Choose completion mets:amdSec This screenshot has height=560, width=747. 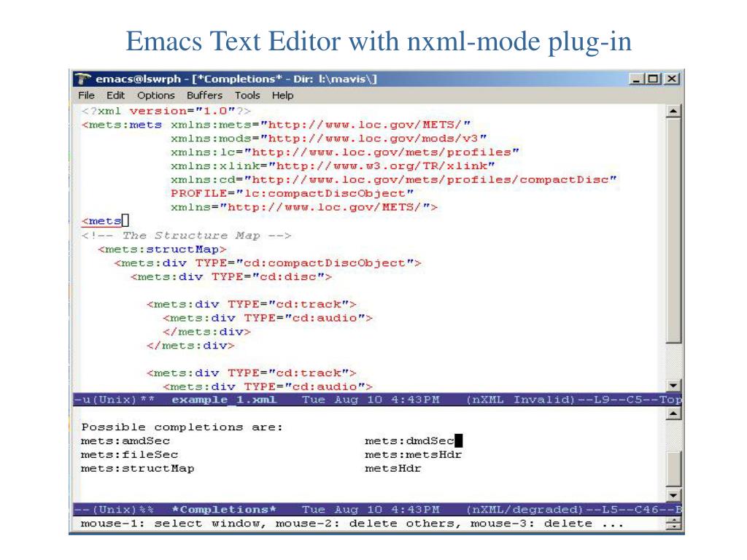point(125,441)
